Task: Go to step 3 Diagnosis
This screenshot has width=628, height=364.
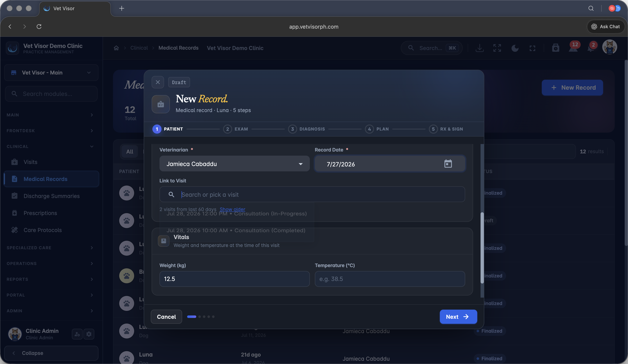Action: pyautogui.click(x=307, y=129)
